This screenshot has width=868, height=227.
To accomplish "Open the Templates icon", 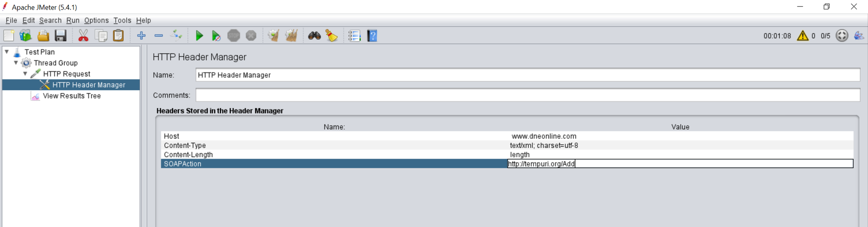I will [26, 36].
